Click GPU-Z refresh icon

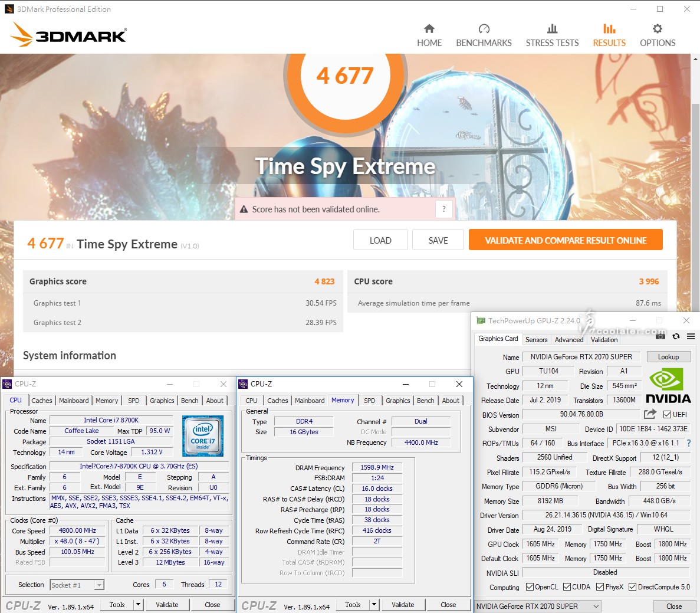pyautogui.click(x=676, y=336)
